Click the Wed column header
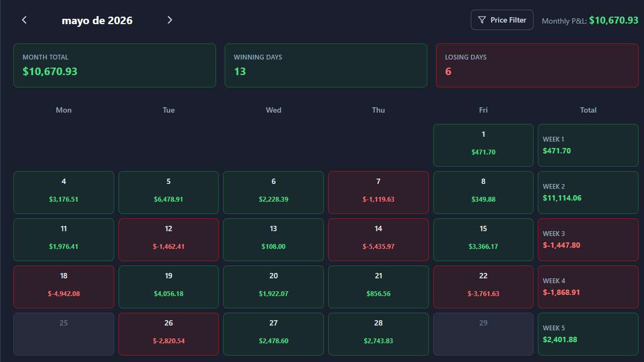644x362 pixels. point(274,110)
